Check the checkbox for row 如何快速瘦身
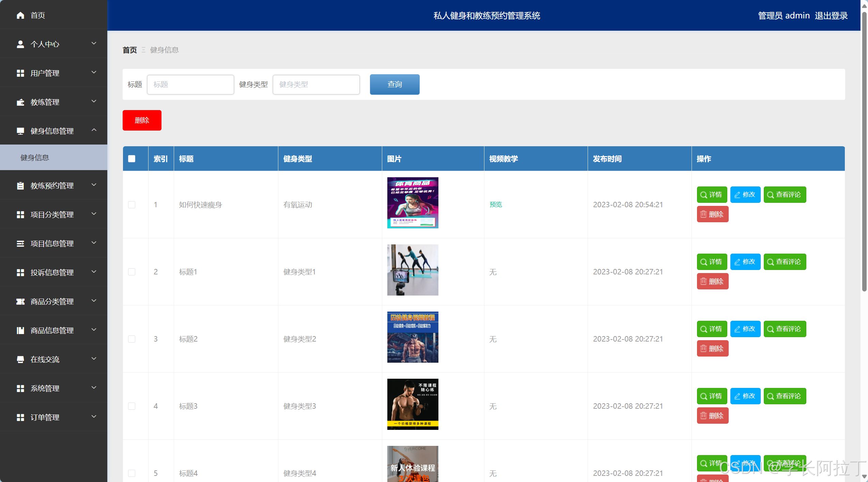868x482 pixels. pyautogui.click(x=132, y=205)
